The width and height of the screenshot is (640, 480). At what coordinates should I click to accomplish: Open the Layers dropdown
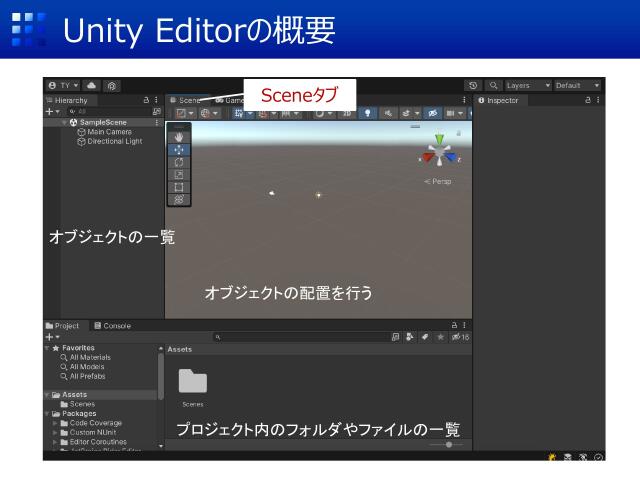coord(528,86)
